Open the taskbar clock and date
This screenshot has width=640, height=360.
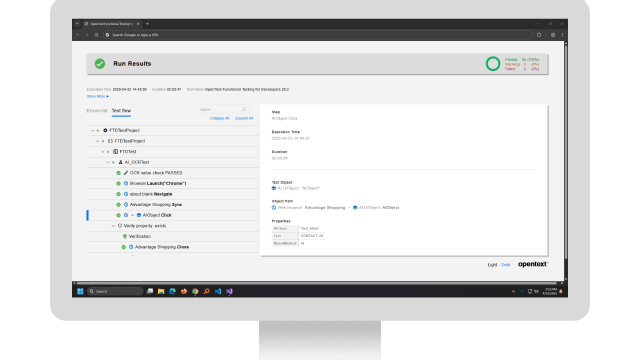click(550, 291)
